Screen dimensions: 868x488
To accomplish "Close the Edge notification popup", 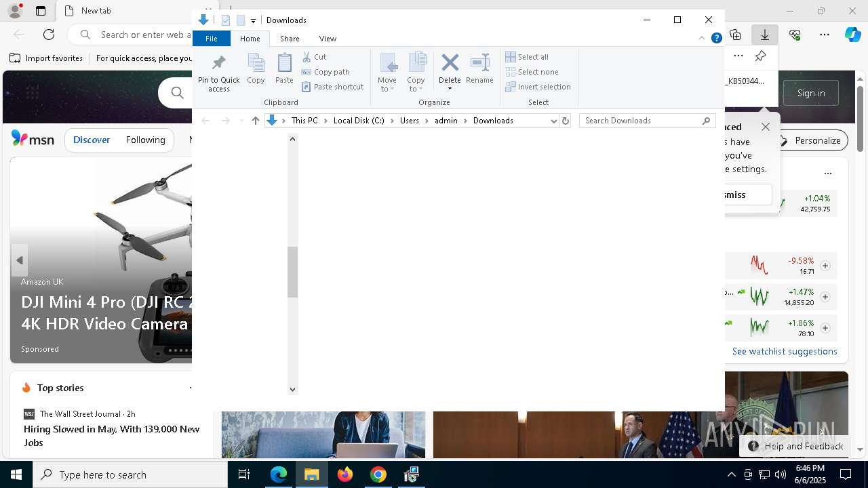I will (x=766, y=127).
